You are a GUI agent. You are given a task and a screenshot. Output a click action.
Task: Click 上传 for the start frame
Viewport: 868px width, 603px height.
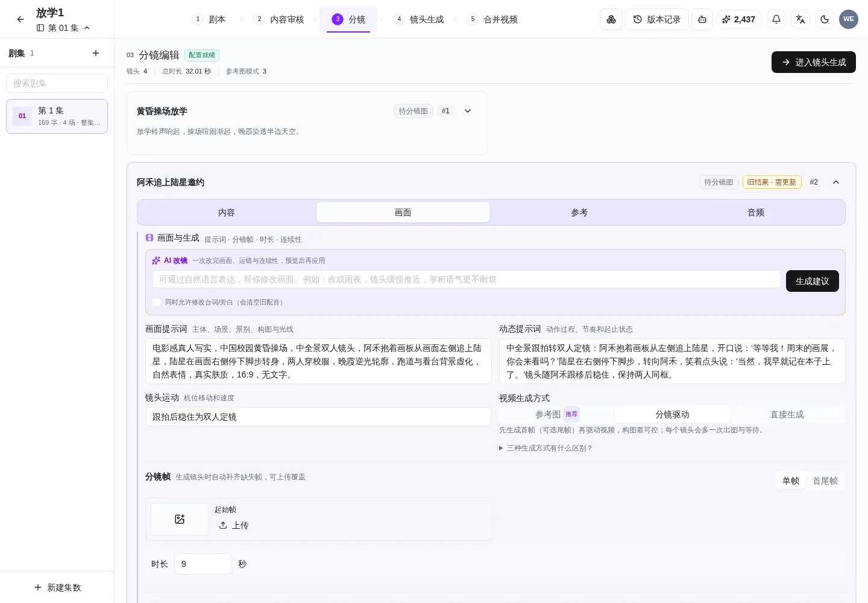click(234, 525)
